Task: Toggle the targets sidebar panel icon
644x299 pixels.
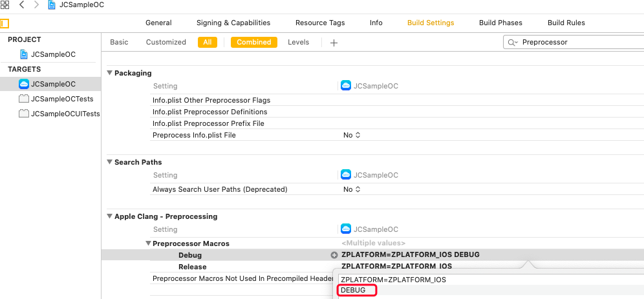Action: click(x=5, y=23)
